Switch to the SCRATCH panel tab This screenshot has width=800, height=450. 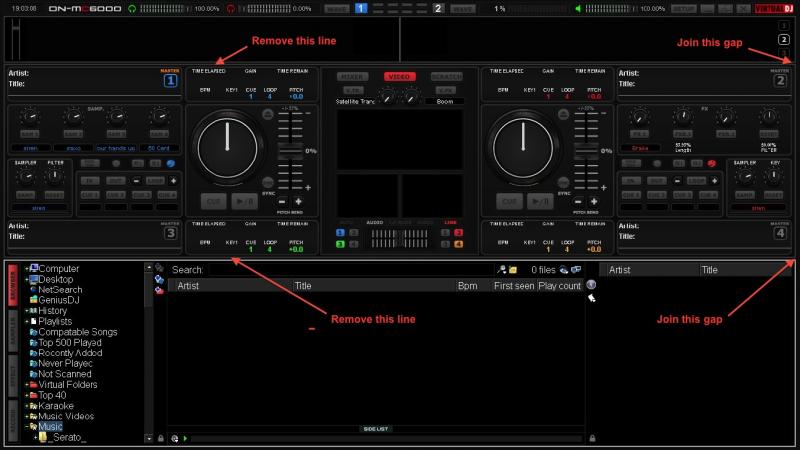(446, 77)
